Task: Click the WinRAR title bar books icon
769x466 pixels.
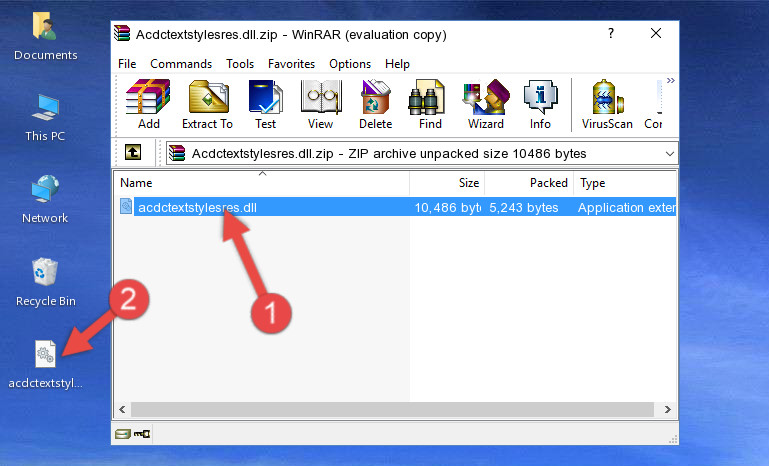Action: [x=122, y=33]
